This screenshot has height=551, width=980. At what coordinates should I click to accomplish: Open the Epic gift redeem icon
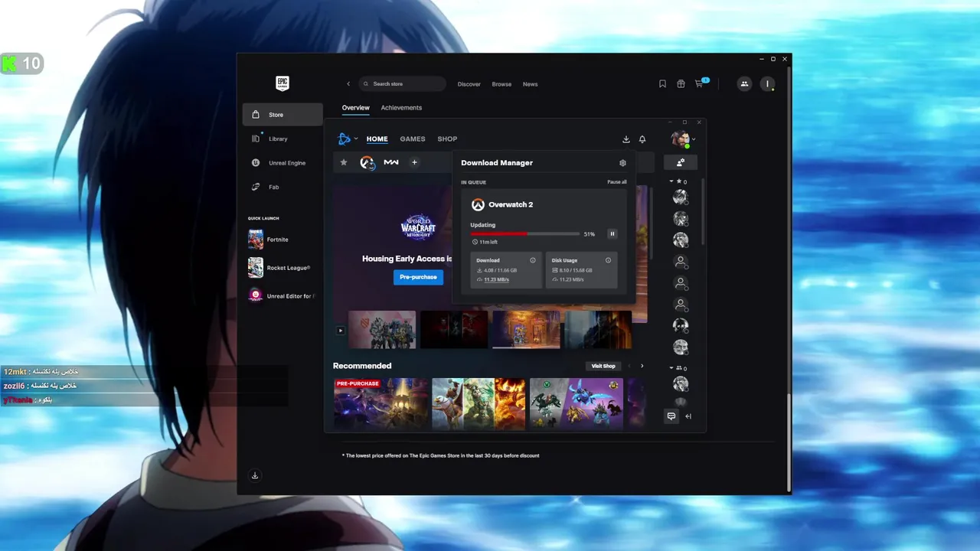pos(681,84)
